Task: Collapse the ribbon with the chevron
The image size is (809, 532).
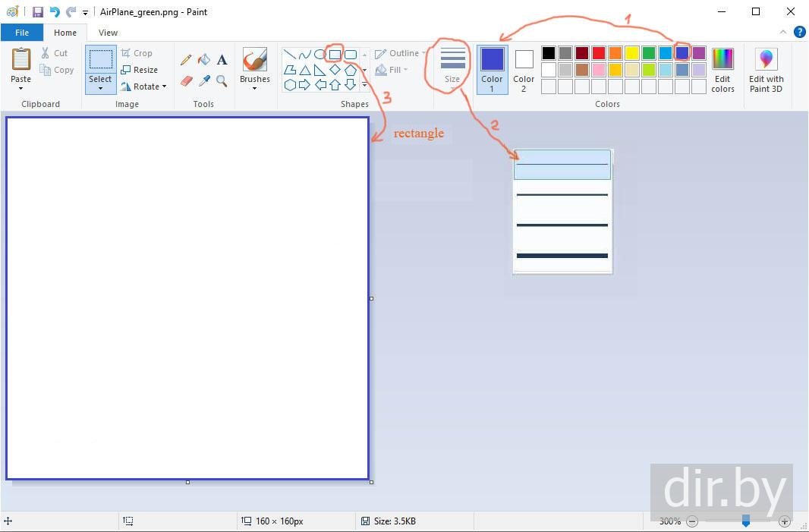Action: click(782, 32)
